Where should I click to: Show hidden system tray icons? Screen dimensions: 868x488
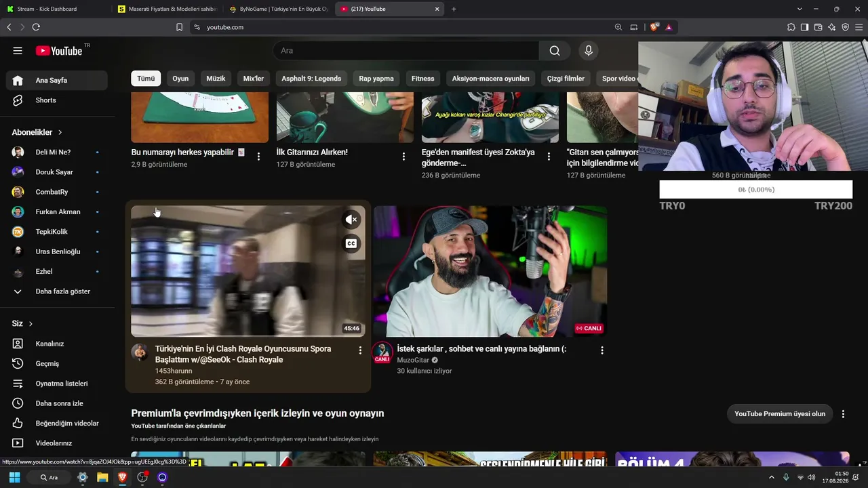click(x=771, y=477)
